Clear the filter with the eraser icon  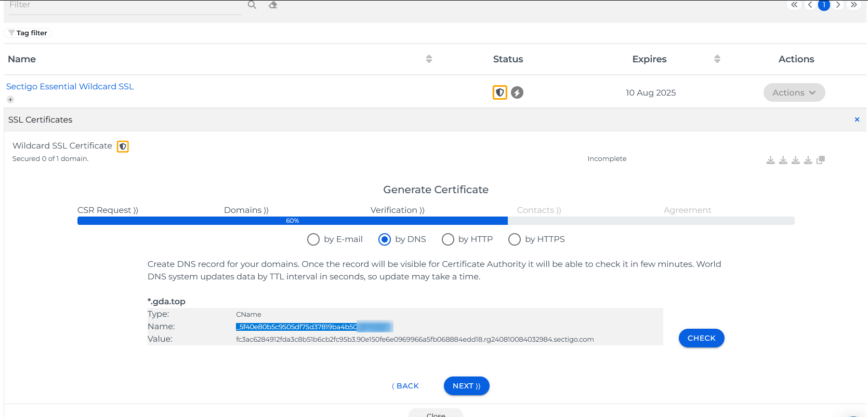click(273, 5)
